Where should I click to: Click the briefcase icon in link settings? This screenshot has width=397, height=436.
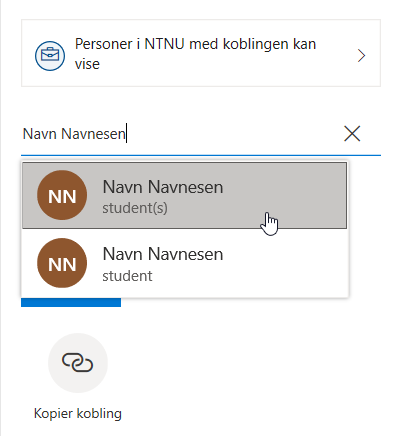(50, 56)
